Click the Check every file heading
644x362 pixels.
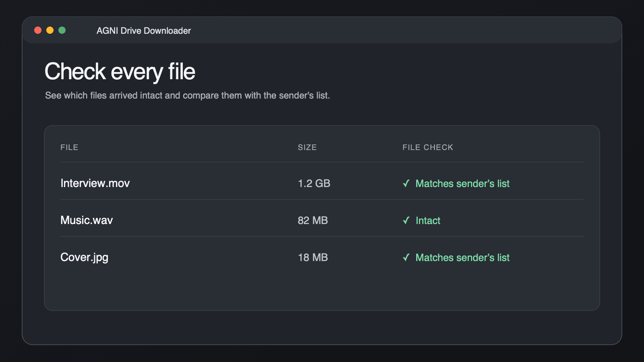pyautogui.click(x=120, y=72)
